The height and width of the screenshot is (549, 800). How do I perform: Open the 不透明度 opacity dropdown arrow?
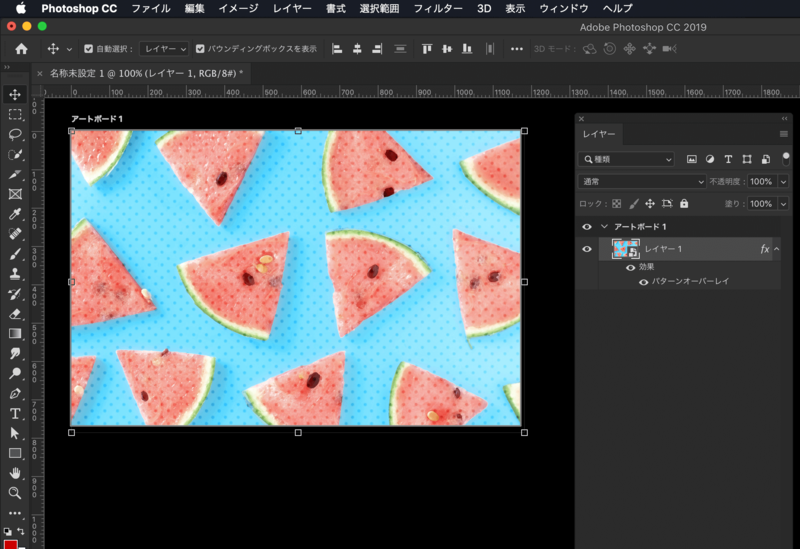pyautogui.click(x=782, y=182)
